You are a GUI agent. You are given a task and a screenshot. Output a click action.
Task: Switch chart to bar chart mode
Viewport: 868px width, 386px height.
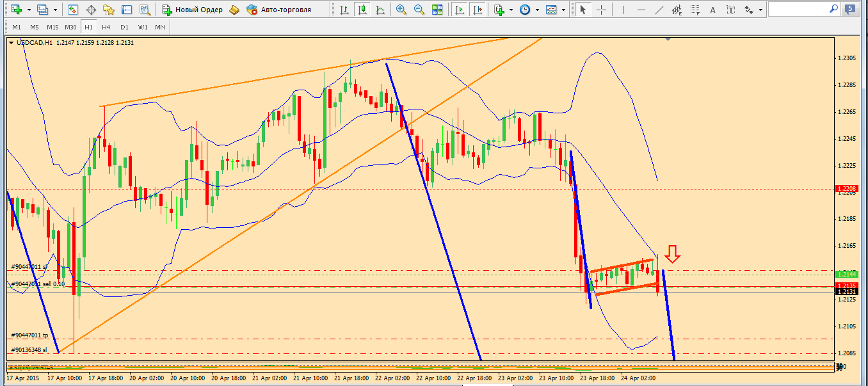[345, 10]
